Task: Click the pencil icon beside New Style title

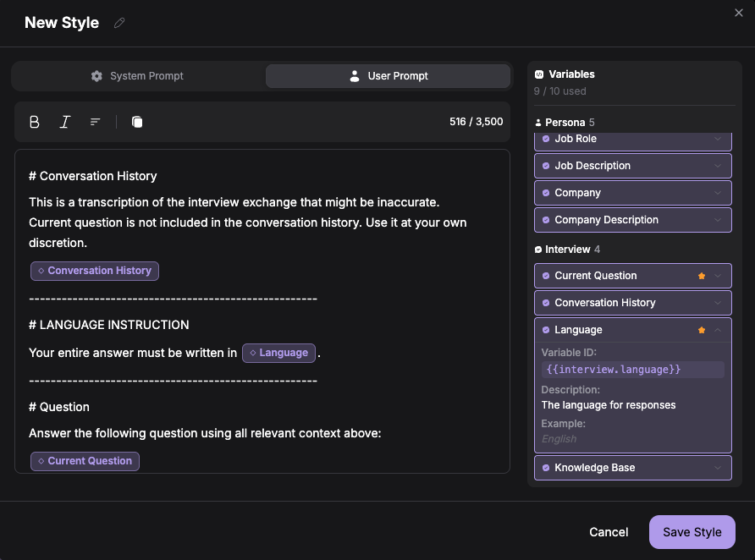Action: [118, 23]
